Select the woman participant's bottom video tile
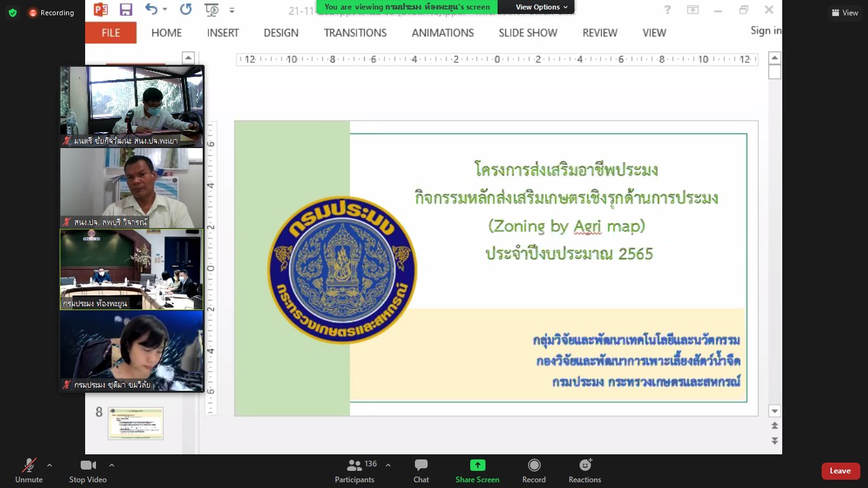The image size is (868, 488). [x=132, y=351]
